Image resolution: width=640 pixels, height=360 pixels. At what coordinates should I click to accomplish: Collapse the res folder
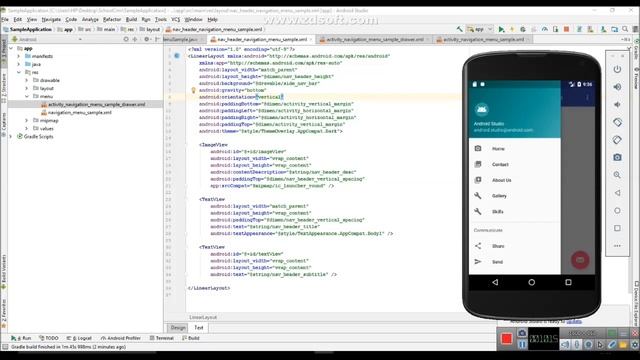click(x=19, y=72)
